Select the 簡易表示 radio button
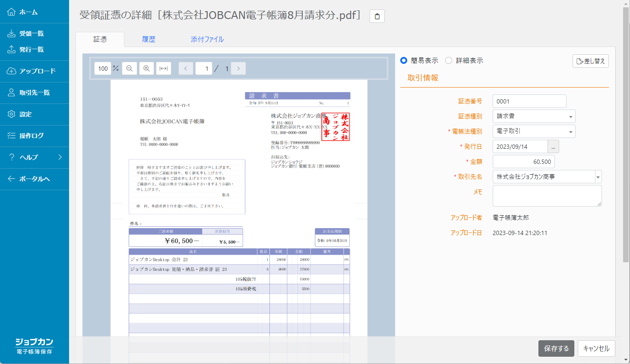 pos(404,60)
